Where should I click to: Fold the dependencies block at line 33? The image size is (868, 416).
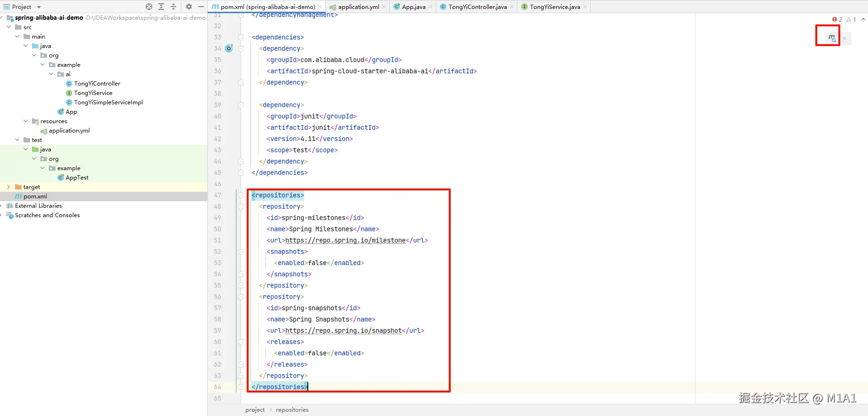(241, 37)
